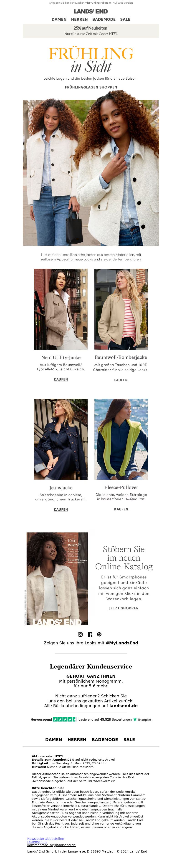This screenshot has height=868, width=182.
Task: Click KAUFEN under Fleece-Pullover
Action: pyautogui.click(x=121, y=509)
